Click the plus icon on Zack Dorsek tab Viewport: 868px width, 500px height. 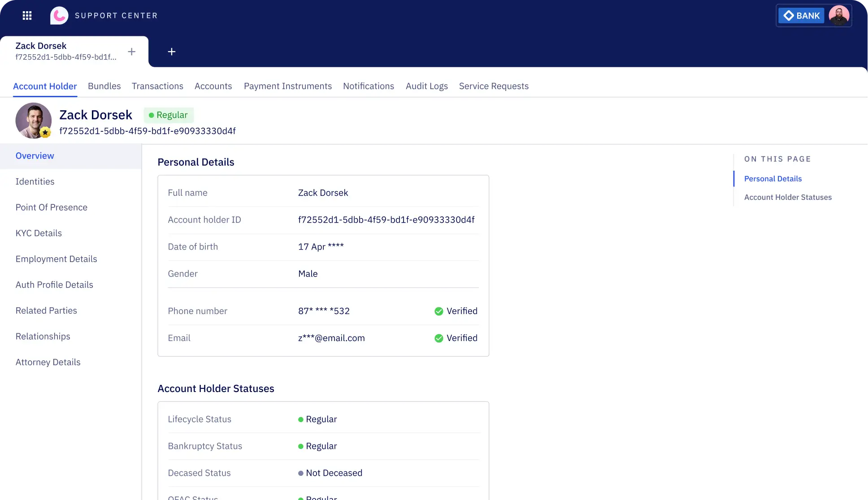click(x=131, y=52)
